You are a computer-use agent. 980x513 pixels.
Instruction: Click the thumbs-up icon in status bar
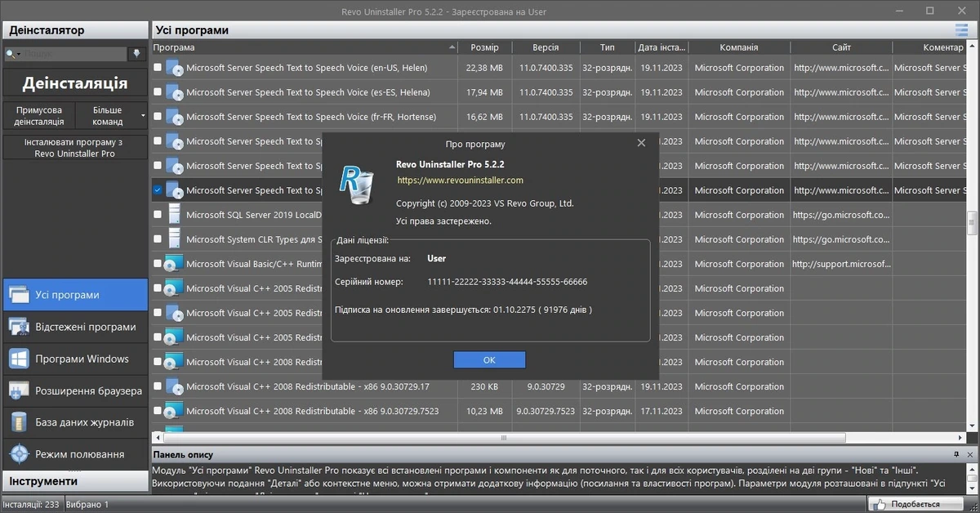[880, 504]
